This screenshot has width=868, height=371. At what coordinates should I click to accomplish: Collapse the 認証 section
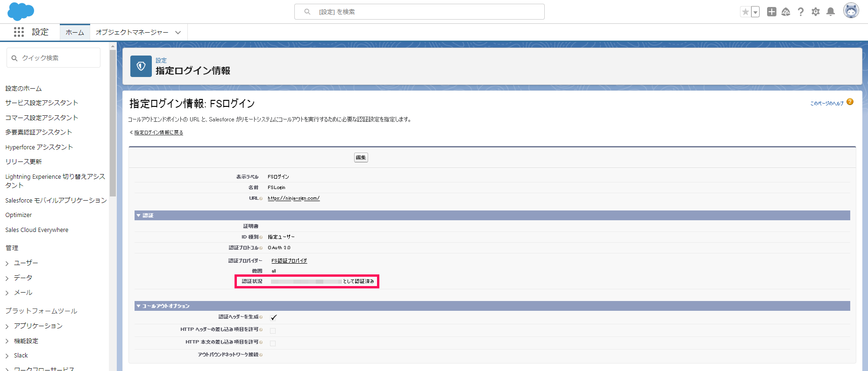[138, 215]
